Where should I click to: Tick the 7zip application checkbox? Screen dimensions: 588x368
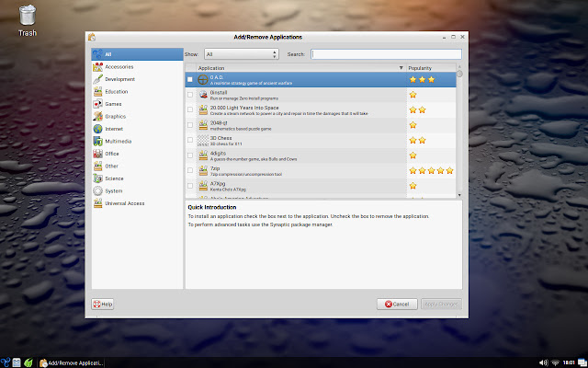click(190, 170)
